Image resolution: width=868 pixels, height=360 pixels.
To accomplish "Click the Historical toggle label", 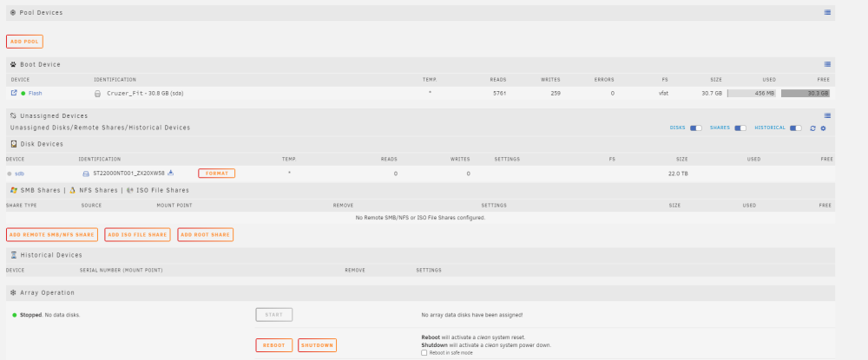I will pos(770,128).
